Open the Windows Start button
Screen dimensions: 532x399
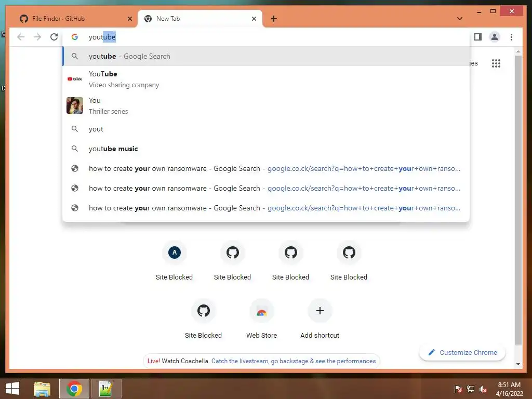tap(12, 389)
